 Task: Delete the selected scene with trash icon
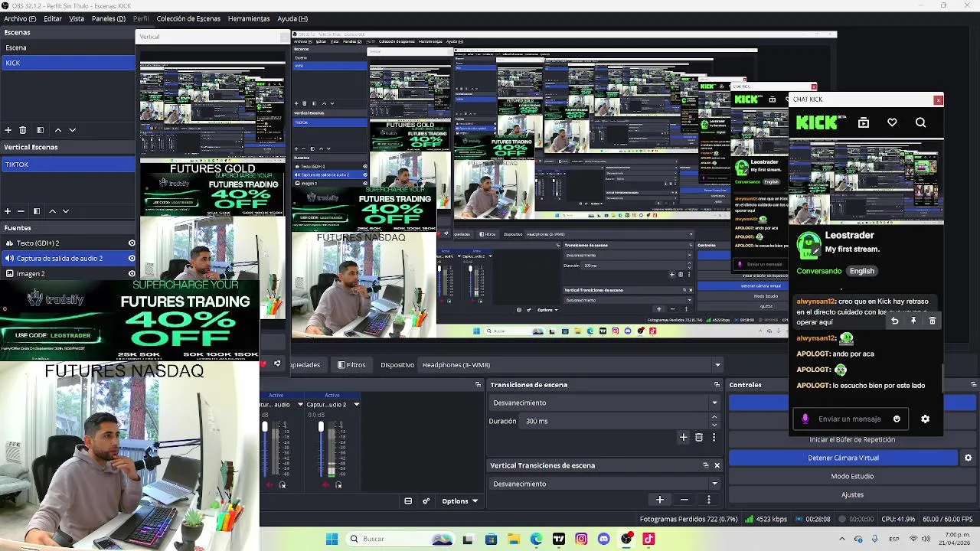tap(23, 130)
